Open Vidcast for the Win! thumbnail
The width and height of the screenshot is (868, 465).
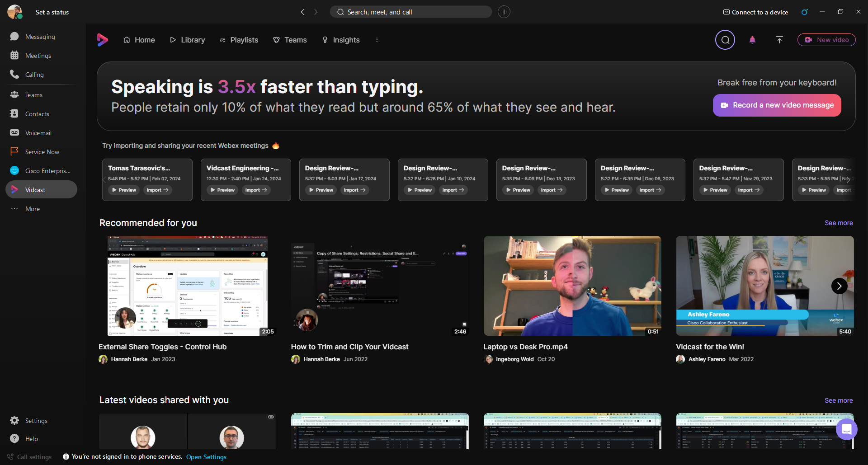tap(765, 286)
